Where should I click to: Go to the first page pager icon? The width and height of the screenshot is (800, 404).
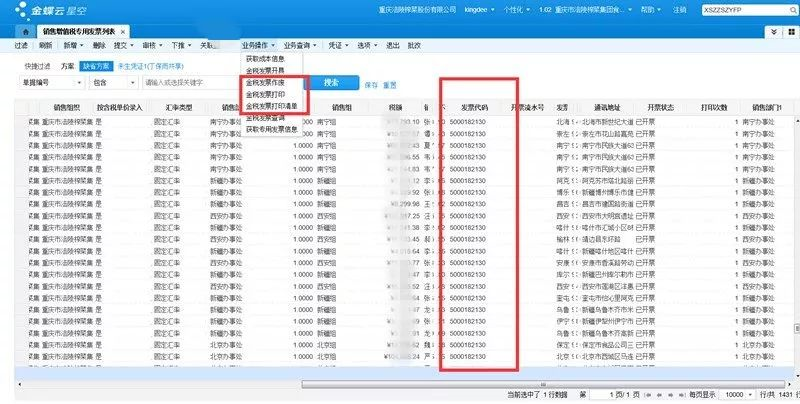(648, 395)
